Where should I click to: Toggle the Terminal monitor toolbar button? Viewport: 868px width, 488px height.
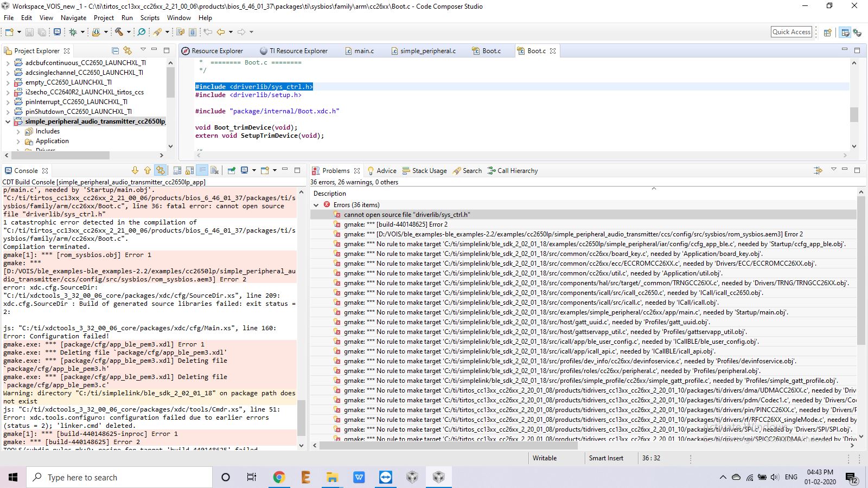(x=57, y=33)
